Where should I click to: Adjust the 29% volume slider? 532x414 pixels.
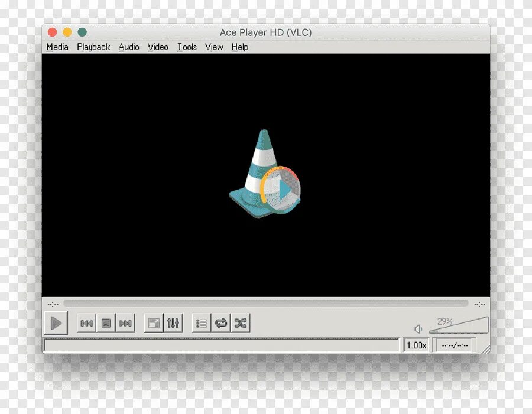(459, 325)
